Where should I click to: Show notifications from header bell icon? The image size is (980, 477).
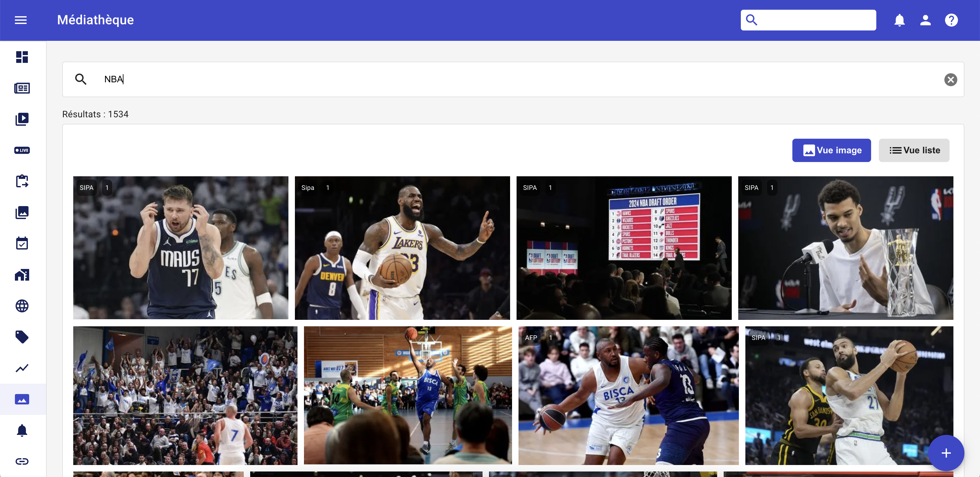coord(899,20)
